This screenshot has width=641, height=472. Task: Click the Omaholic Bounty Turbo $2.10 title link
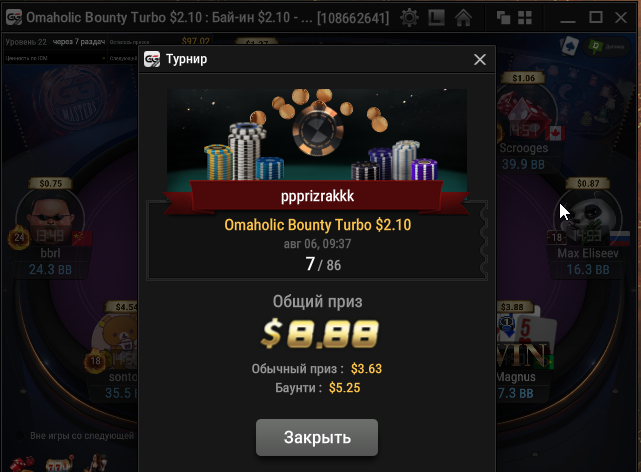click(x=318, y=225)
